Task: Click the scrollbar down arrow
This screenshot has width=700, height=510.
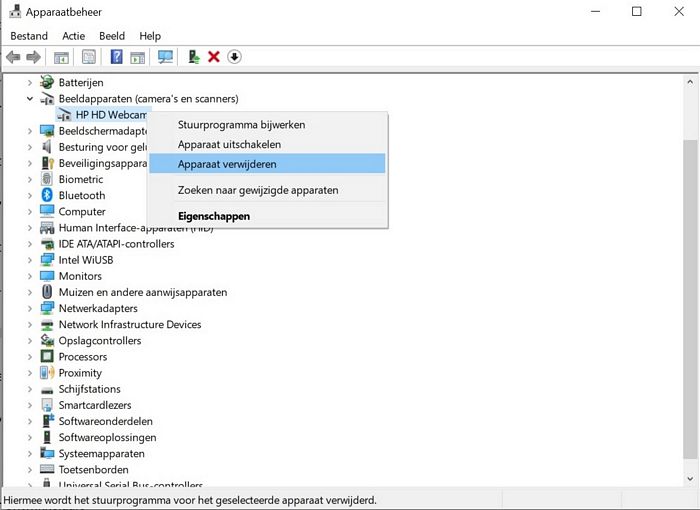Action: point(690,479)
